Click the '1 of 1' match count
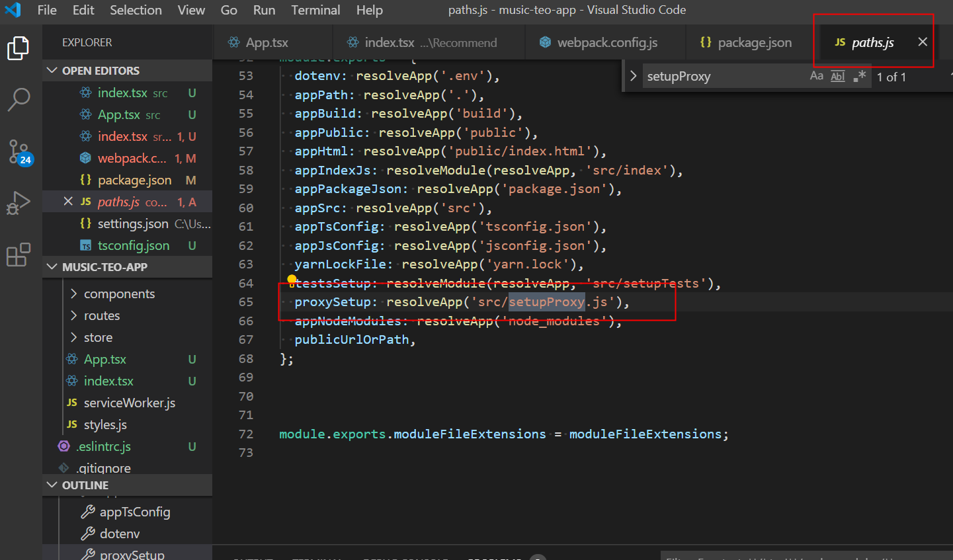The image size is (953, 560). click(891, 77)
